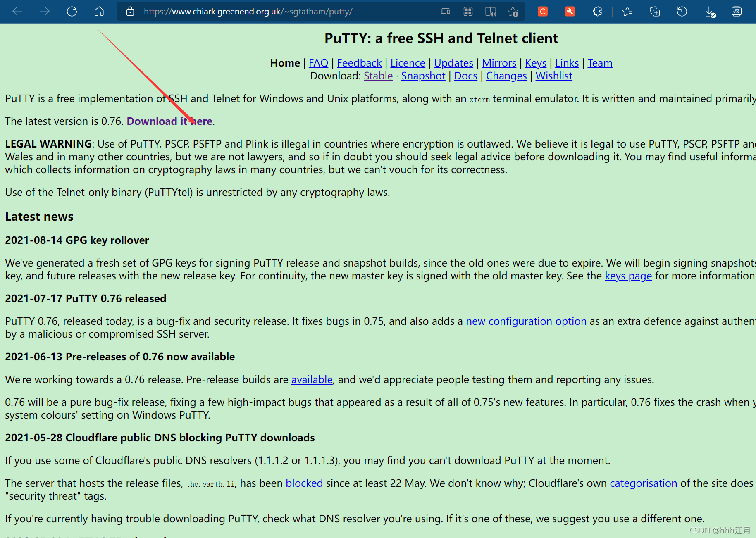This screenshot has width=756, height=538.
Task: Click the apps grid icon in address bar
Action: (468, 12)
